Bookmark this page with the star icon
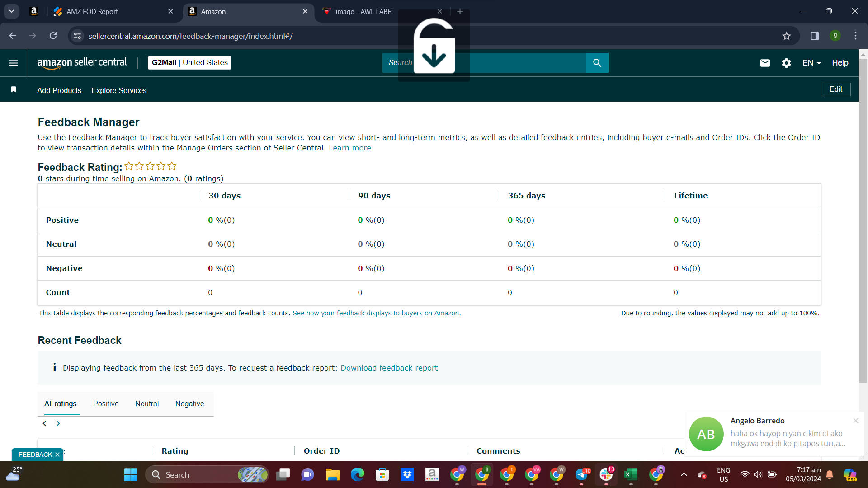The width and height of the screenshot is (868, 488). pyautogui.click(x=787, y=36)
